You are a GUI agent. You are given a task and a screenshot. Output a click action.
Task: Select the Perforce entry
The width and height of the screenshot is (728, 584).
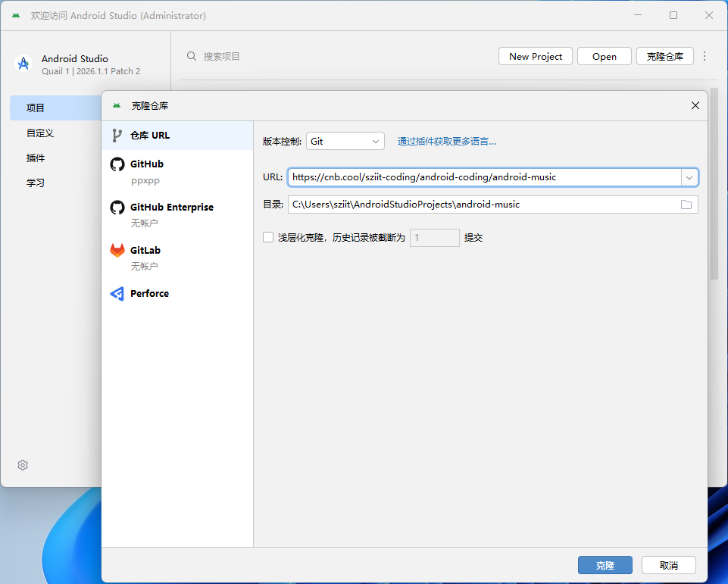(x=177, y=293)
